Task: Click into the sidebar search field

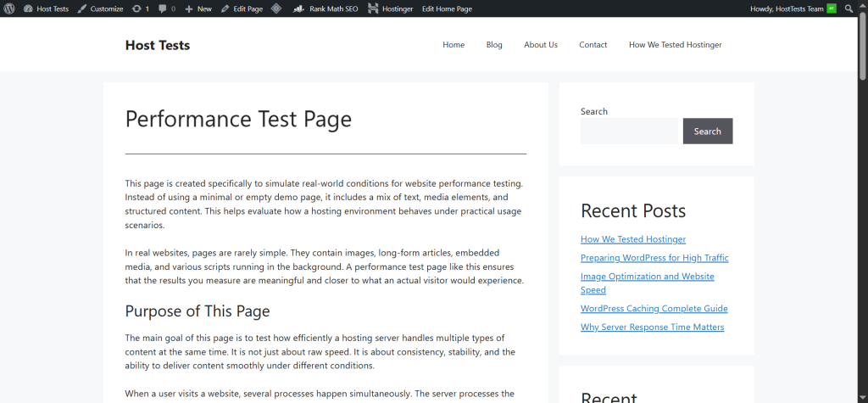Action: (x=631, y=132)
